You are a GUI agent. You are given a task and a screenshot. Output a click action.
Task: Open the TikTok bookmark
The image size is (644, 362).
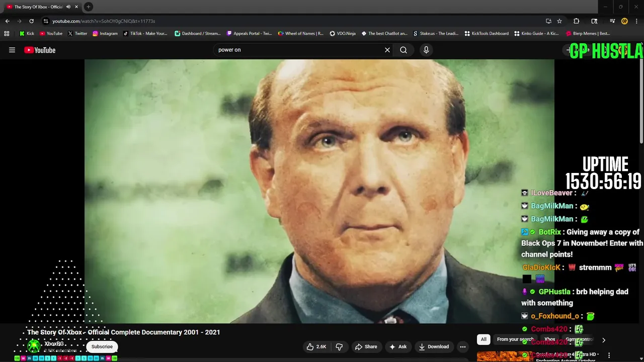[x=145, y=34]
